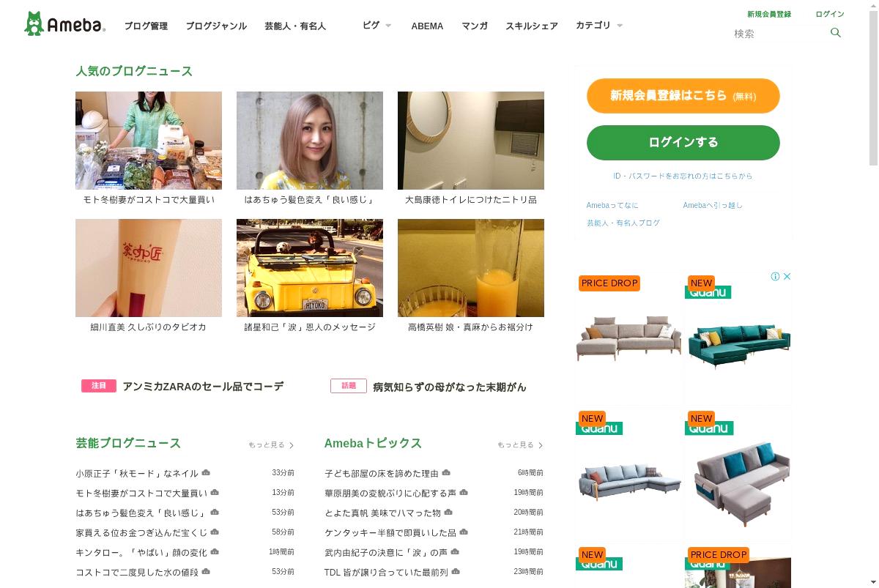Open the yellow car thumbnail article
This screenshot has height=588, width=879.
310,268
